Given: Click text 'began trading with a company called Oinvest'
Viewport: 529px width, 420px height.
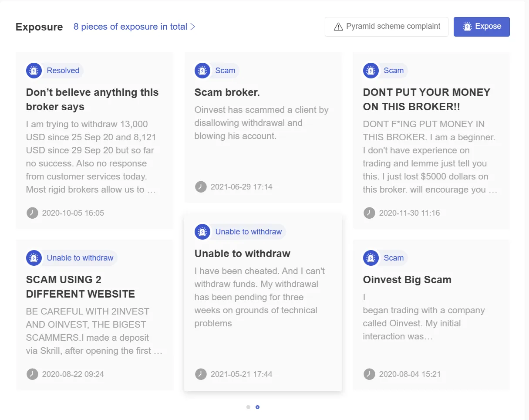Looking at the screenshot, I should point(424,317).
